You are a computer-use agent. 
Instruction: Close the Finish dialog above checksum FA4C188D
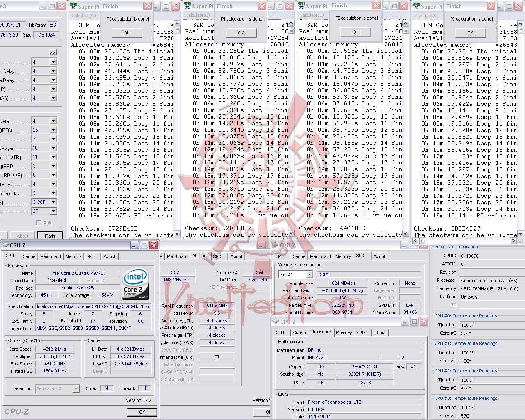[376, 5]
